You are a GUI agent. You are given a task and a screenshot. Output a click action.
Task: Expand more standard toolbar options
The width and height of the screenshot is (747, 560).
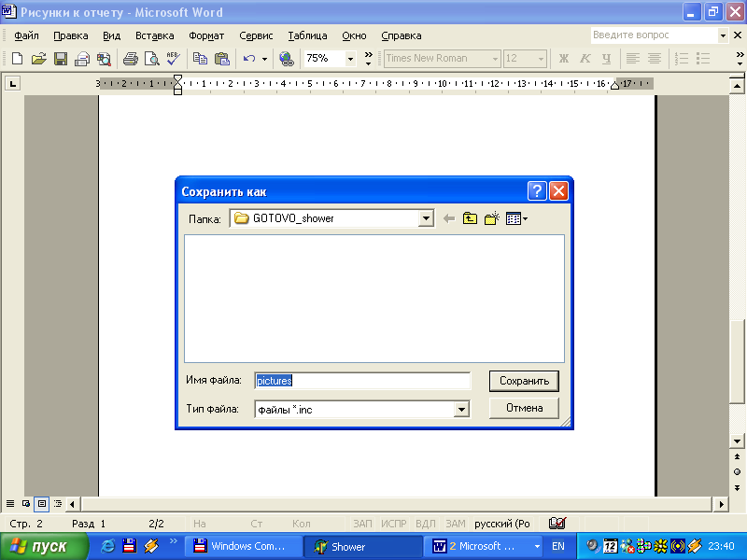368,59
